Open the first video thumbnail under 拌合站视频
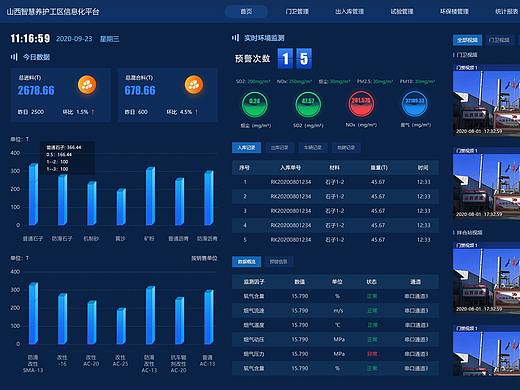 tap(486, 277)
